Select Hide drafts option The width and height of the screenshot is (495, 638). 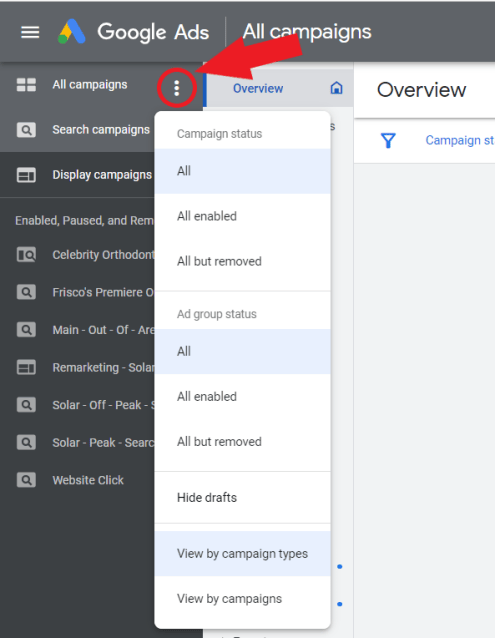242,498
